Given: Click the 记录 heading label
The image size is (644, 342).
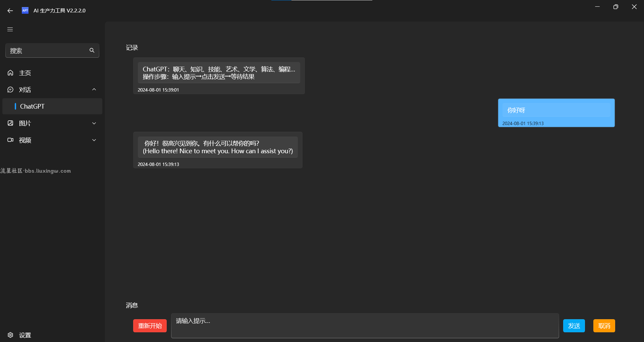Looking at the screenshot, I should pos(132,48).
